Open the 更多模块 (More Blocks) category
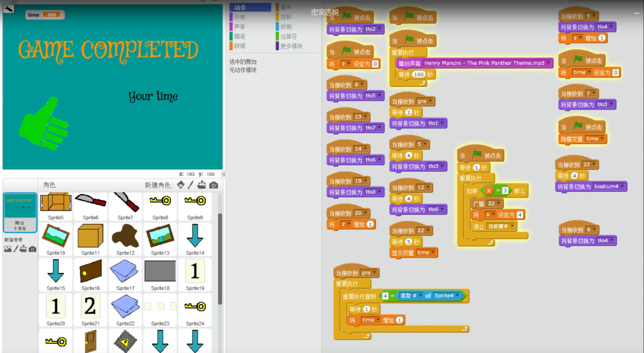Image resolution: width=644 pixels, height=353 pixels. [291, 46]
